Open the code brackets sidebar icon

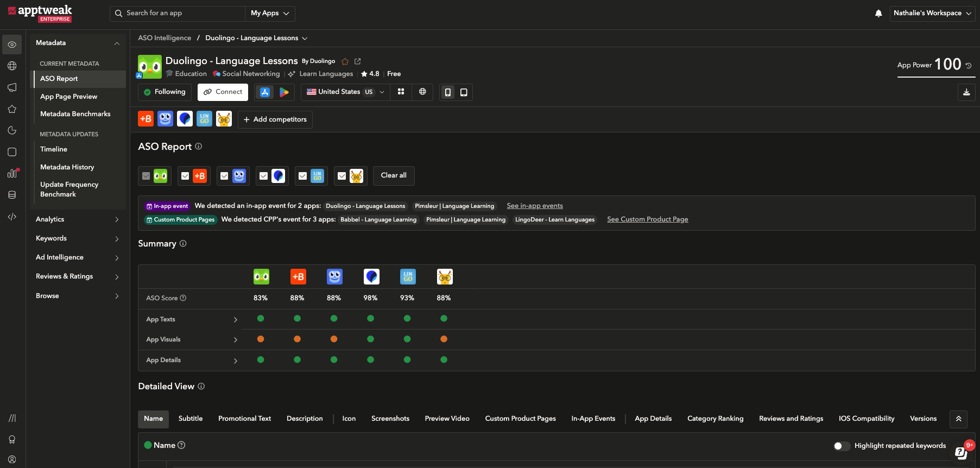(x=12, y=217)
